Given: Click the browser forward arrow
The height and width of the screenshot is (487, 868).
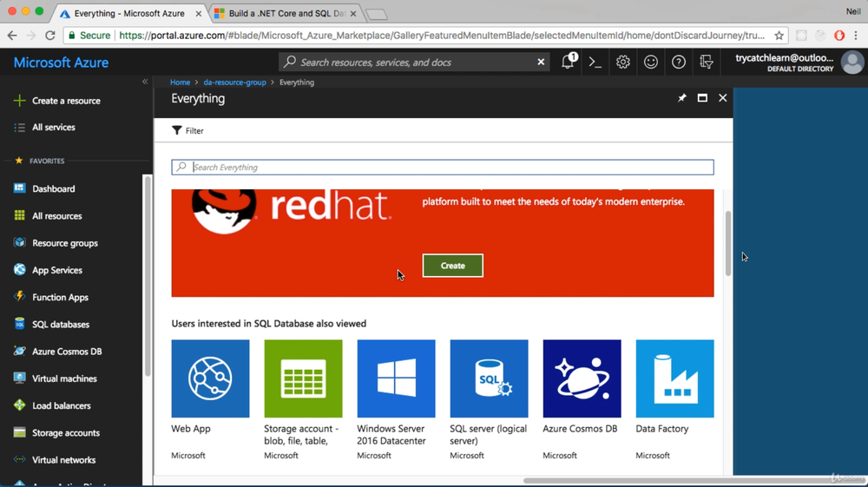Looking at the screenshot, I should pyautogui.click(x=31, y=36).
